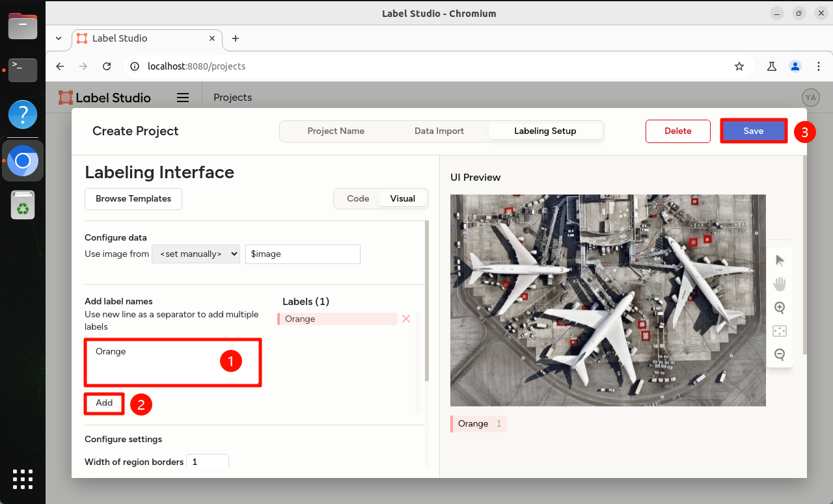The image size is (833, 504).
Task: Fit preview image to actual size
Action: [780, 331]
